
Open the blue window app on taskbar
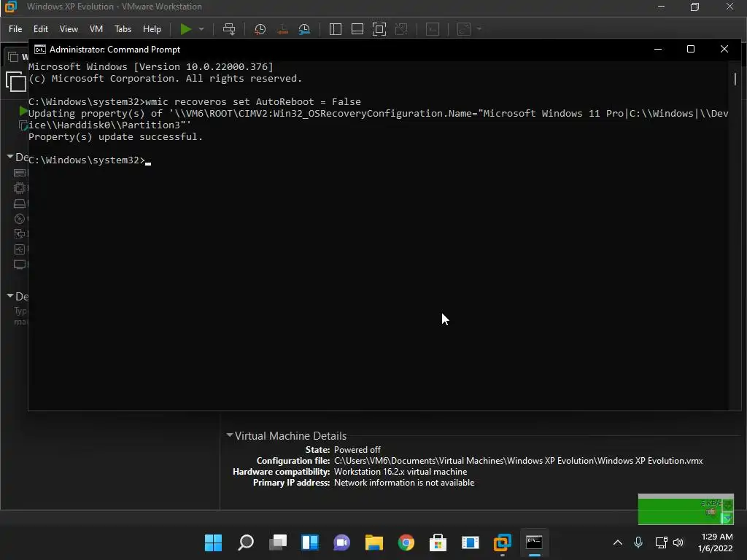(x=471, y=542)
